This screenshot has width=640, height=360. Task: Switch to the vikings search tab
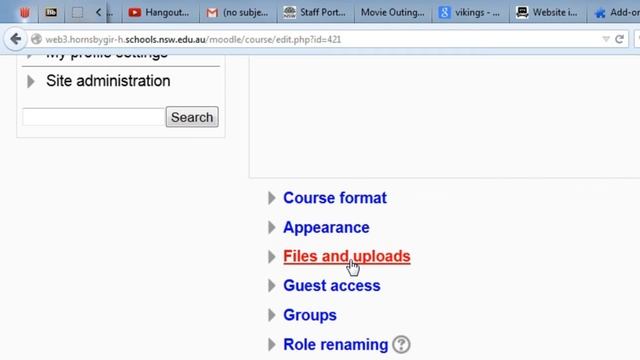tap(470, 12)
